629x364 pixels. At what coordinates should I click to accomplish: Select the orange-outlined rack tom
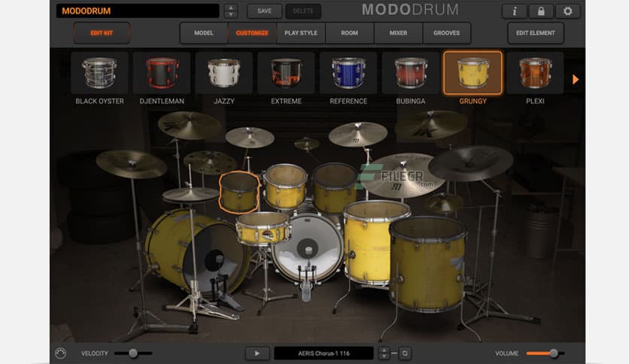pos(239,192)
